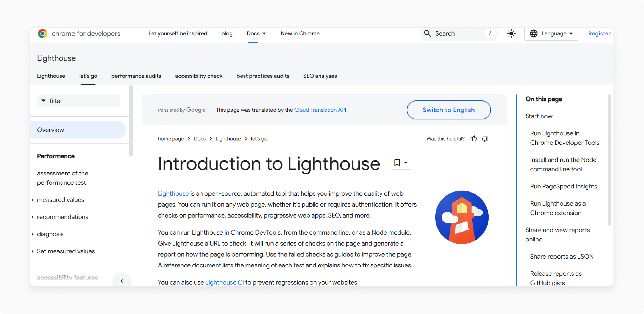Open the bookmark dropdown arrow
The height and width of the screenshot is (314, 644).
tap(406, 163)
